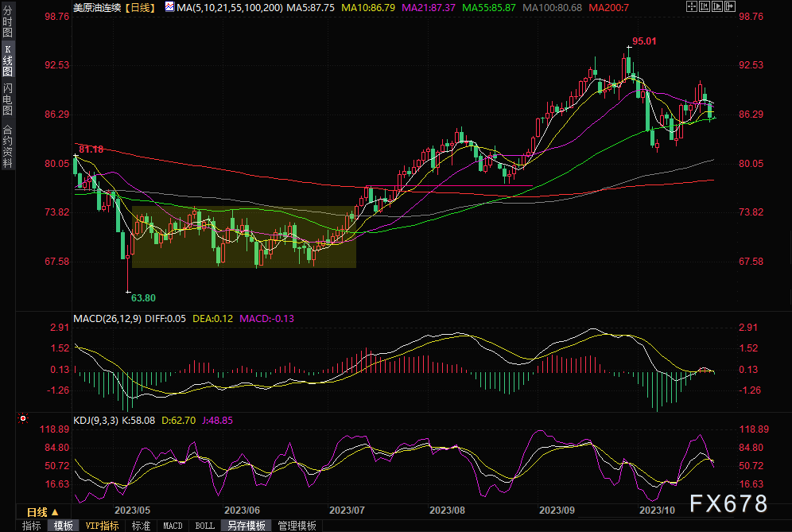Click the red sun marker icon beside KDJ
This screenshot has height=532, width=792.
click(x=23, y=418)
